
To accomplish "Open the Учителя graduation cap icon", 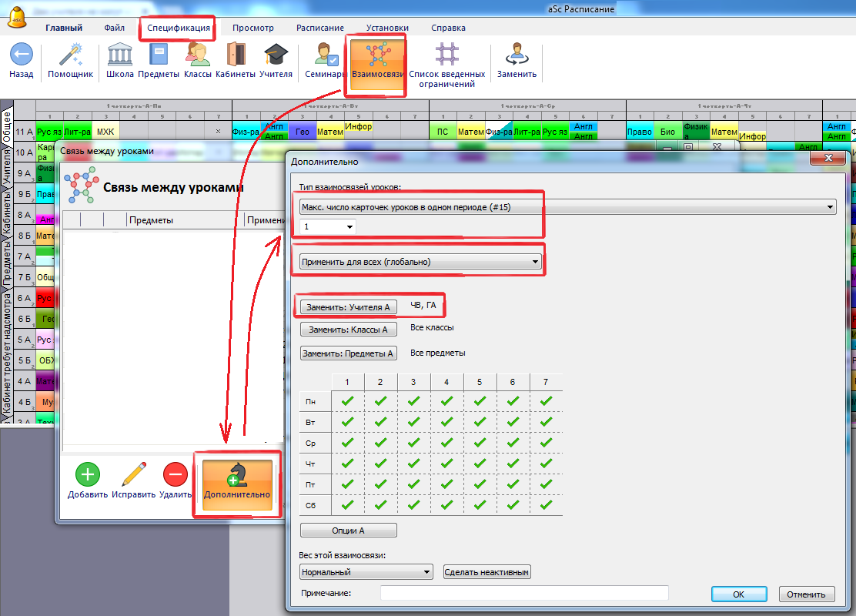I will [x=276, y=55].
